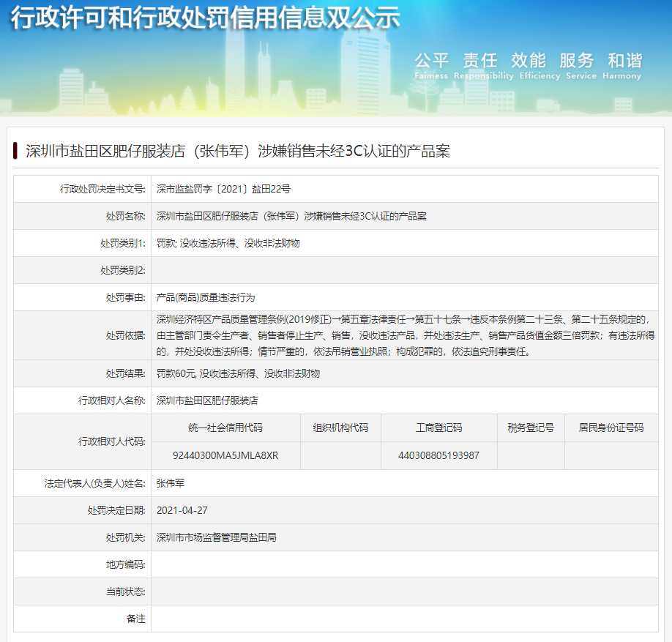Click the 行政相对人代码 label
This screenshot has width=672, height=642.
[111, 441]
